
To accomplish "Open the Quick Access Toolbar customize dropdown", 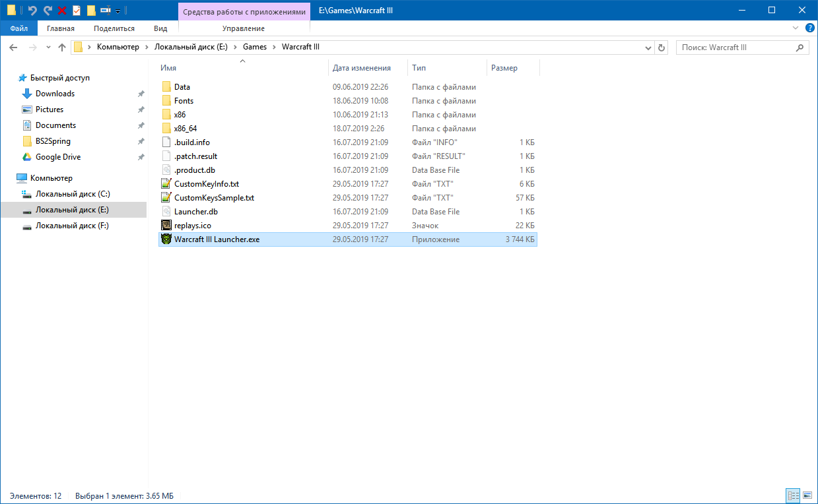I will [x=118, y=11].
